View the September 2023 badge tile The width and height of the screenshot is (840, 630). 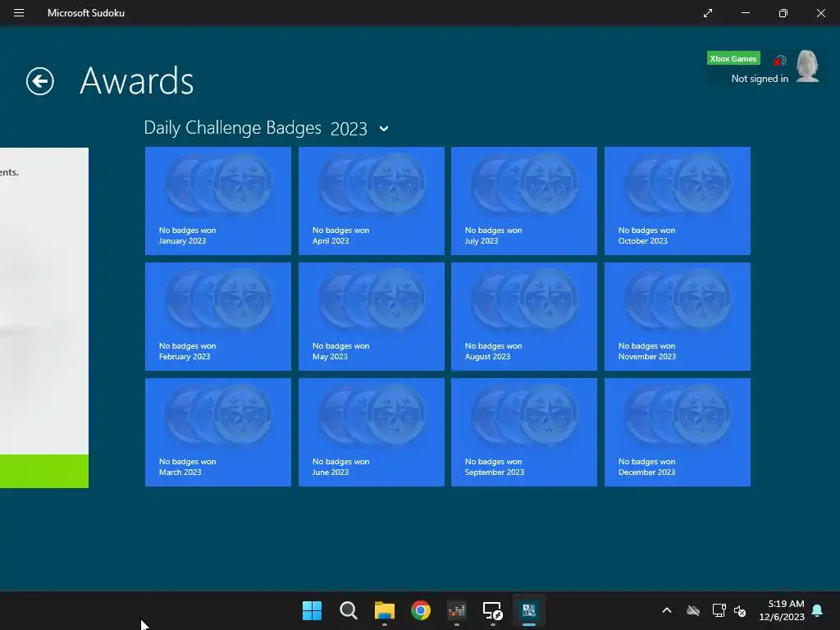524,432
